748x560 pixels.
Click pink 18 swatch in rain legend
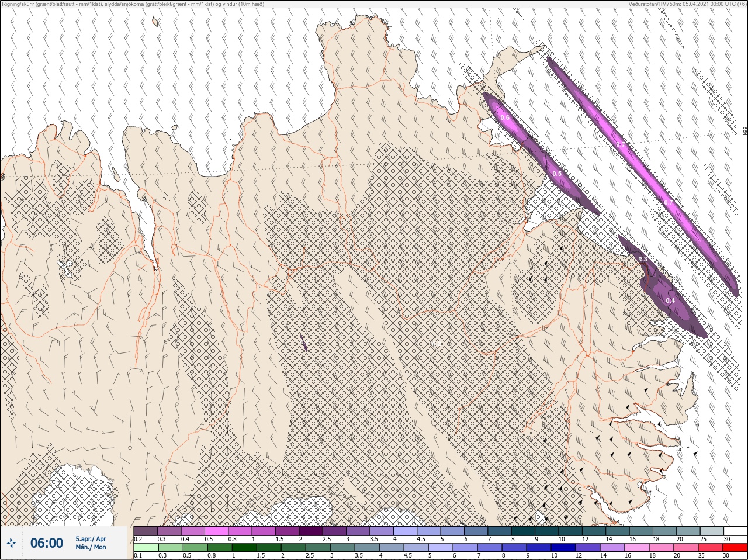coord(662,548)
